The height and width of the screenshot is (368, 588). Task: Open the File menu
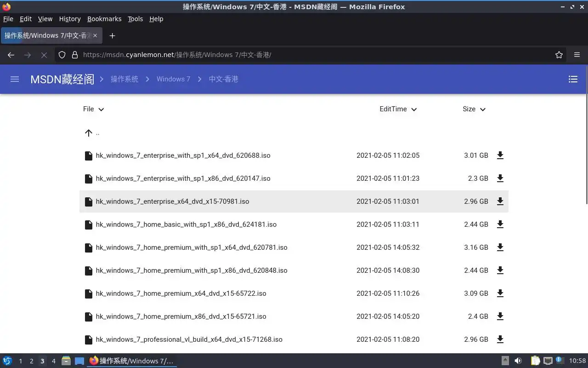click(8, 19)
